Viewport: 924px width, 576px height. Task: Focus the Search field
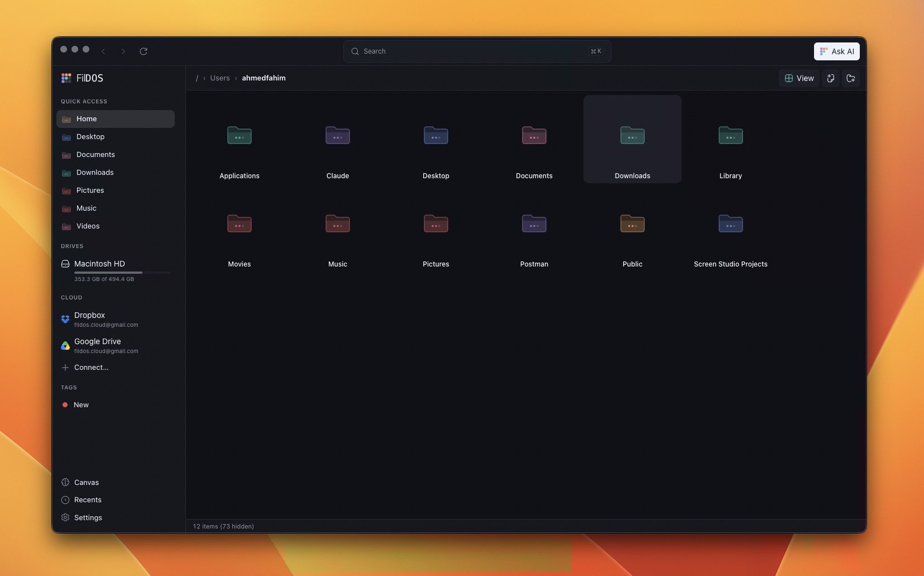tap(477, 51)
